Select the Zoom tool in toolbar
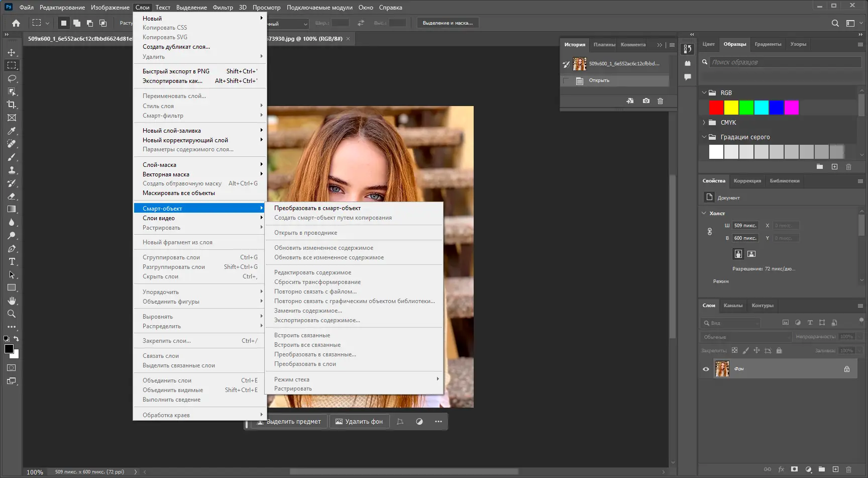The height and width of the screenshot is (478, 868). click(12, 314)
